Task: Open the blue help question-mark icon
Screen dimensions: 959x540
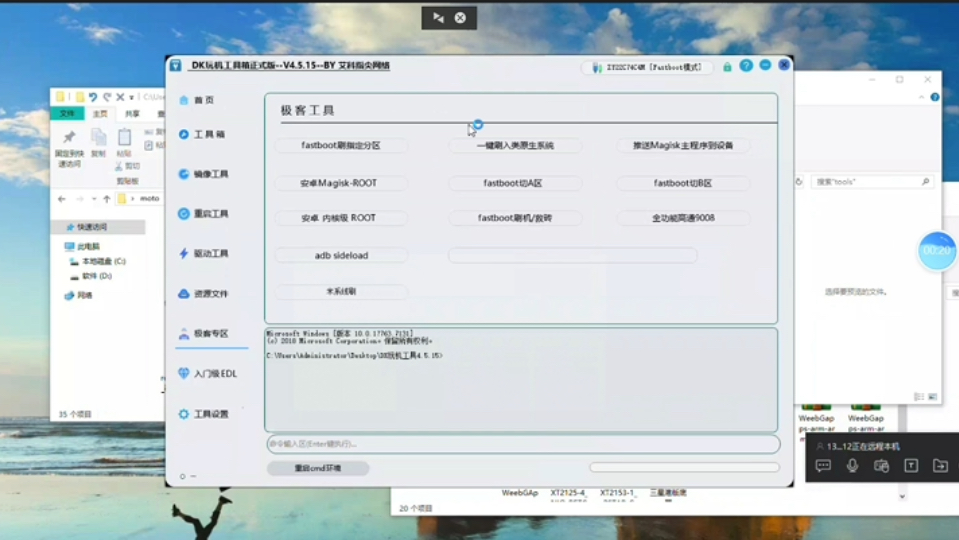Action: point(746,65)
